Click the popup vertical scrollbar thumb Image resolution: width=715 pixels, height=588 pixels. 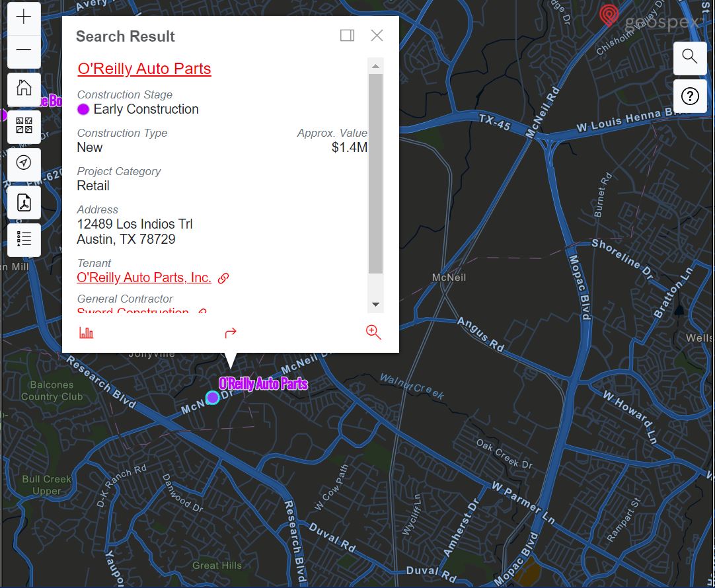[375, 174]
